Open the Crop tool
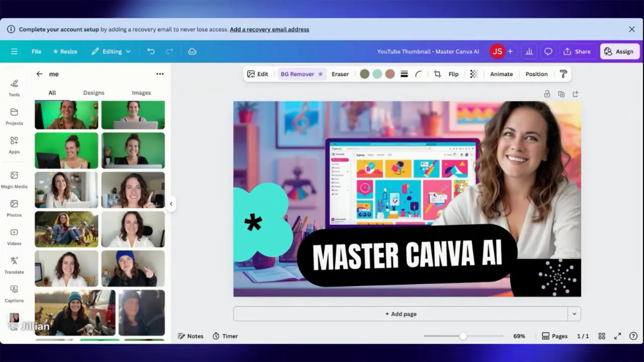644x362 pixels. click(437, 74)
